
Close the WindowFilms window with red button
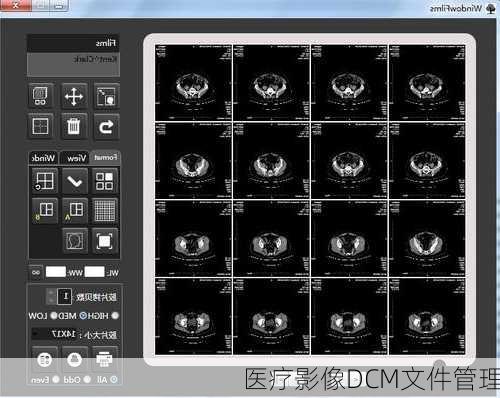[x=16, y=5]
